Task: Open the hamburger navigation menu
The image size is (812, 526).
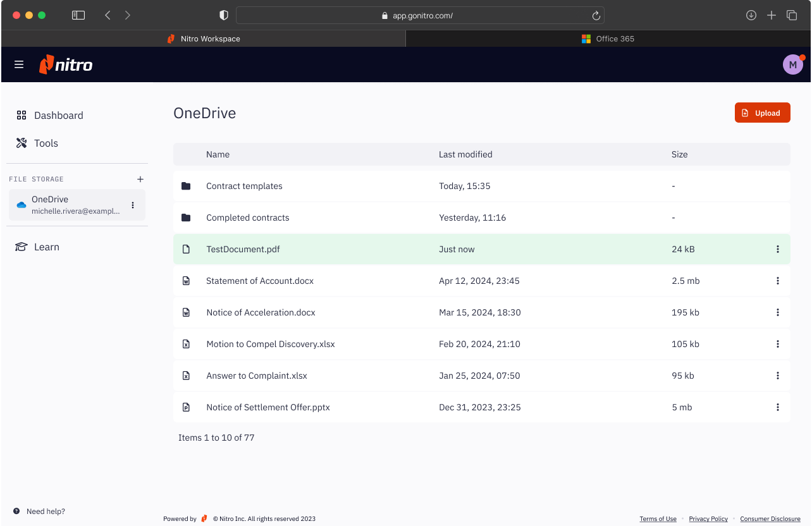Action: pos(19,64)
